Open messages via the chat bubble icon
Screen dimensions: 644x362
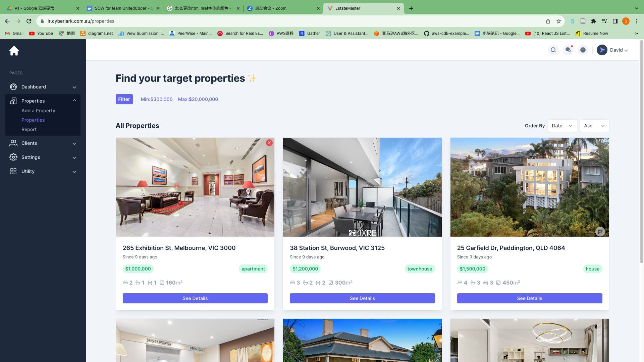tap(568, 50)
